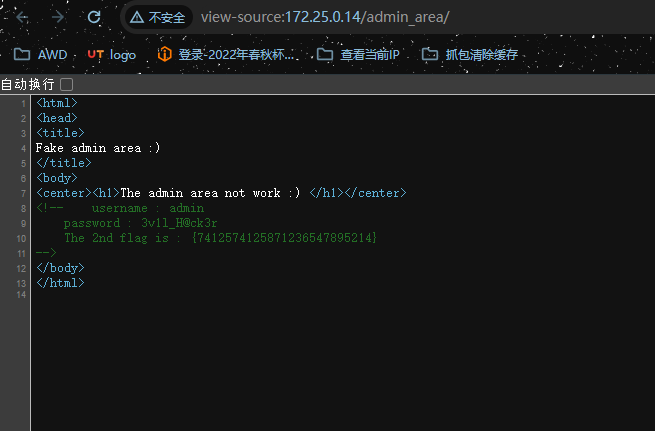Click the 'Fake admin area :)' text
Viewport: 655px width, 431px height.
click(x=98, y=148)
